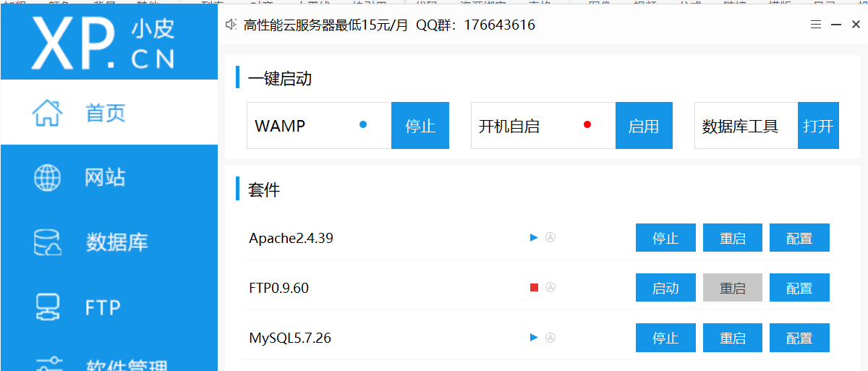Click the 高性能云服务器最低15元/月 announcement text

tap(326, 25)
